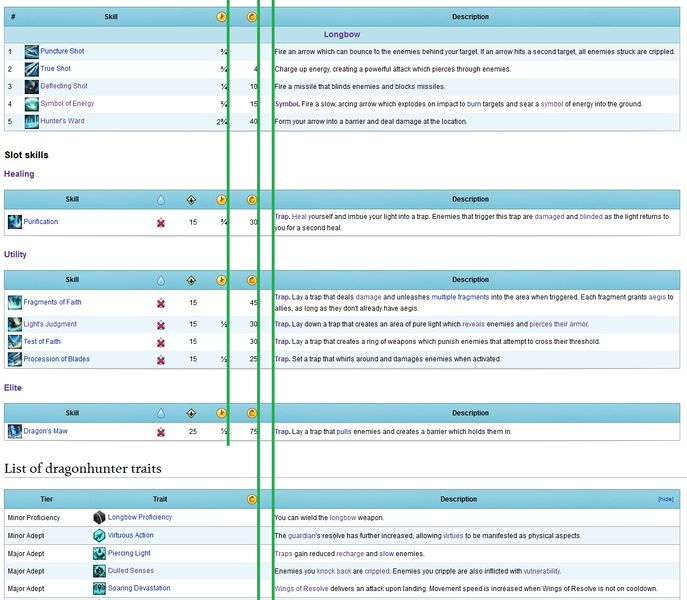Click the Purification skill icon

[x=15, y=222]
